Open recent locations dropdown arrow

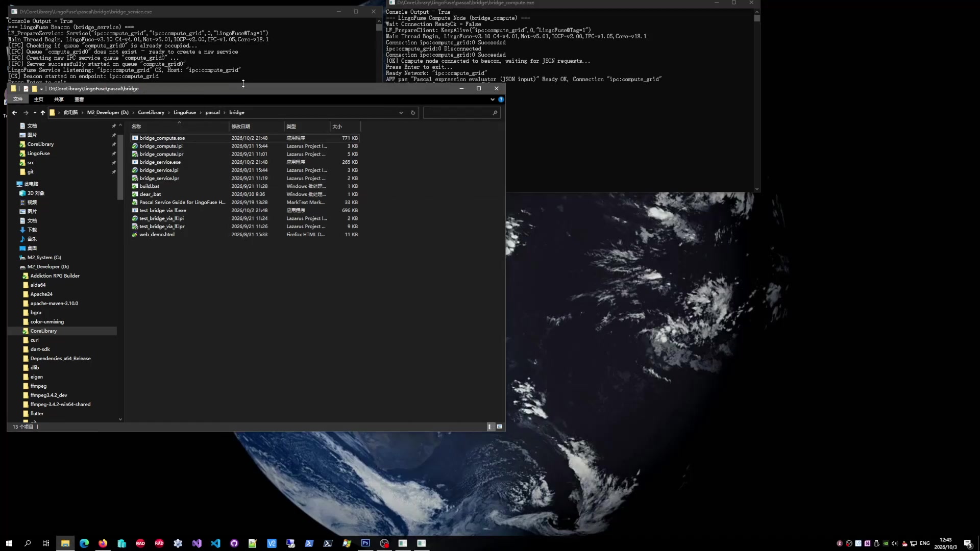[35, 113]
